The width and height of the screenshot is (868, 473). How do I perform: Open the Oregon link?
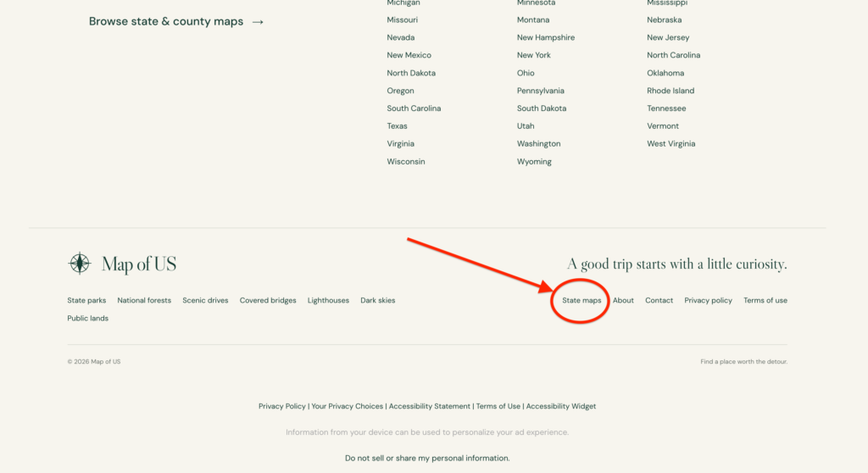coord(400,91)
